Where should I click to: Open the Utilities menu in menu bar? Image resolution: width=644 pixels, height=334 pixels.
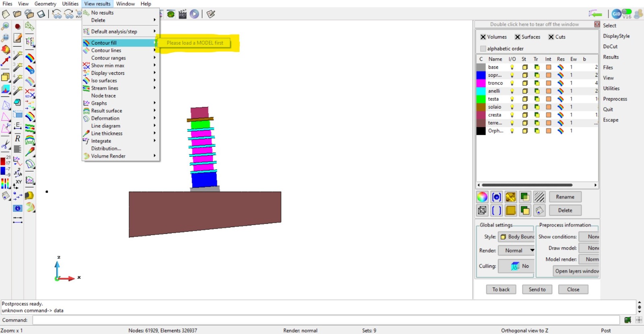click(70, 4)
